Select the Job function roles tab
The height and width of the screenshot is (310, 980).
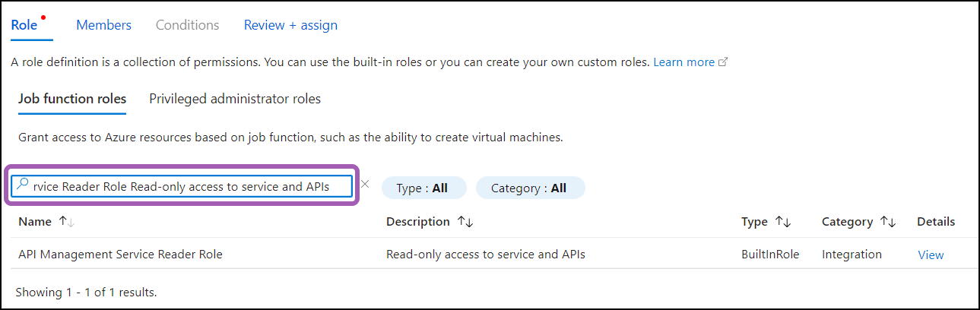coord(72,99)
